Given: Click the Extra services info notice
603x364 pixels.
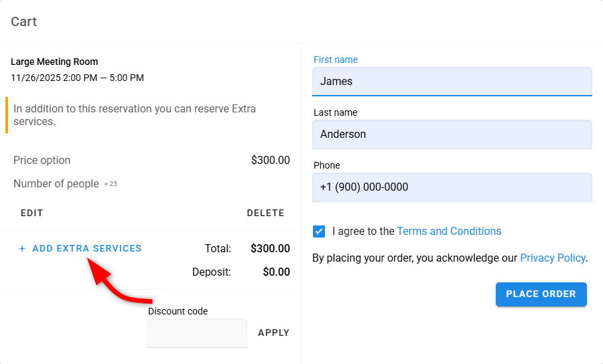Looking at the screenshot, I should click(x=134, y=115).
